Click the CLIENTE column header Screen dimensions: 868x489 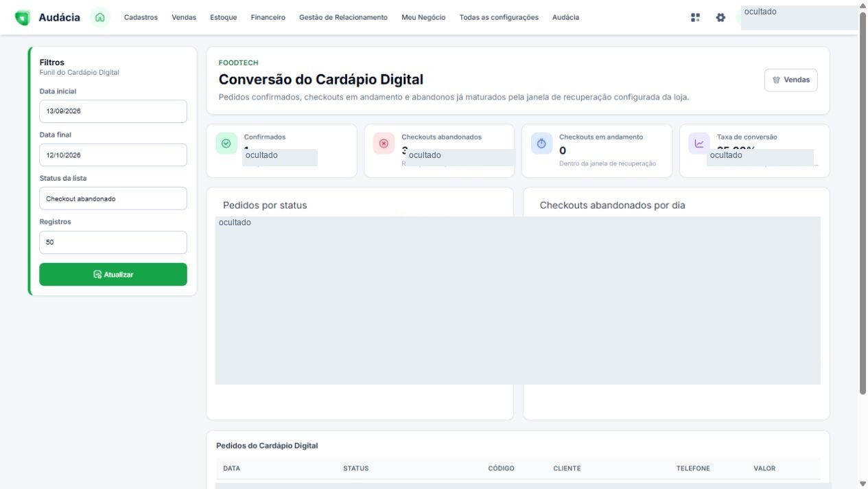point(567,468)
